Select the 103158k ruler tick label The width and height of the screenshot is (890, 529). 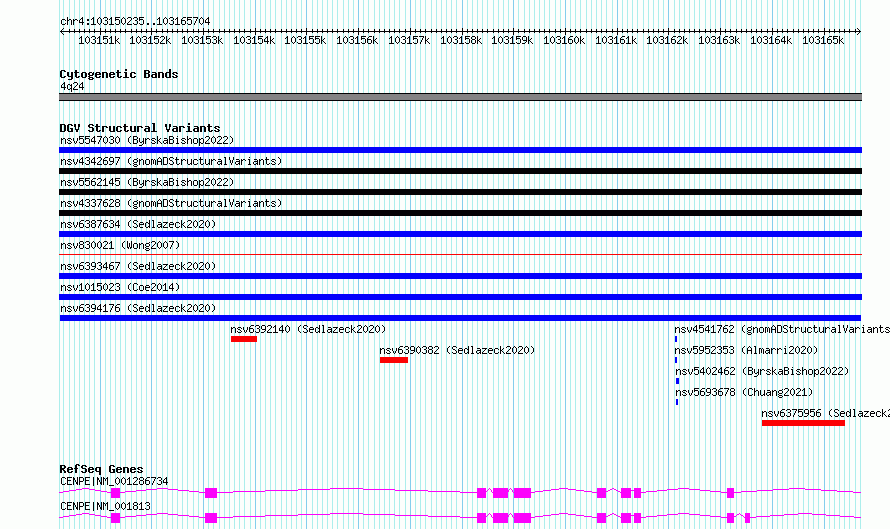(x=461, y=40)
